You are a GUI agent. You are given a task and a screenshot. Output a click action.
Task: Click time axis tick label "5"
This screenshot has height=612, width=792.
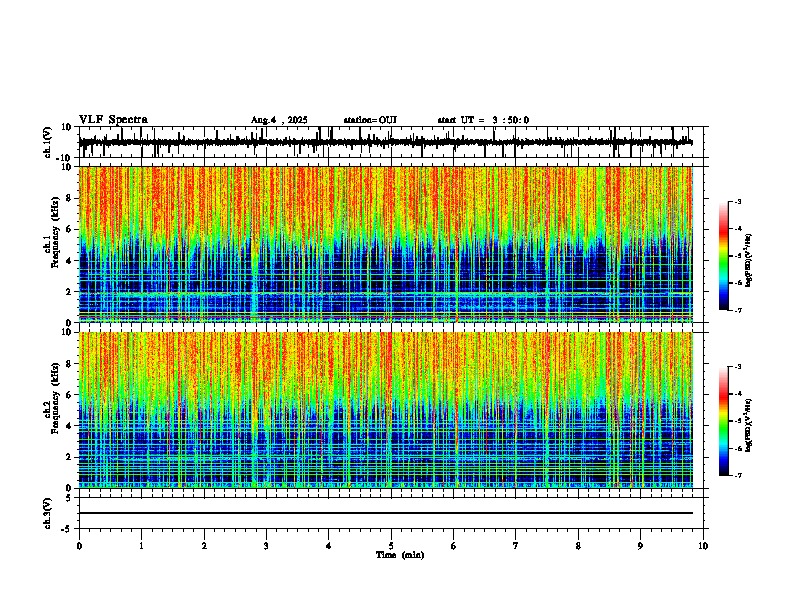click(391, 546)
